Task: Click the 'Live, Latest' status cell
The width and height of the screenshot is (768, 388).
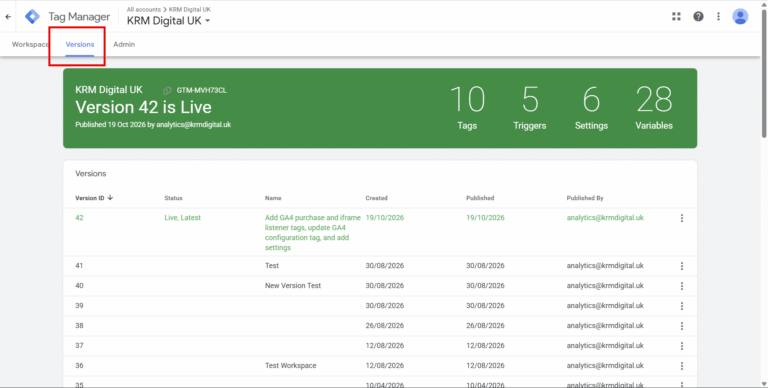Action: coord(183,218)
